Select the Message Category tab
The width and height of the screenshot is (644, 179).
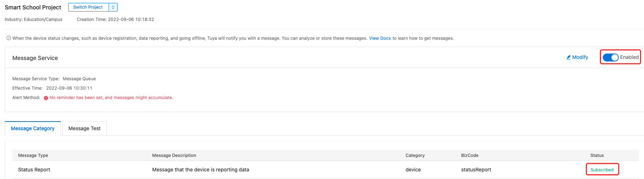point(33,128)
